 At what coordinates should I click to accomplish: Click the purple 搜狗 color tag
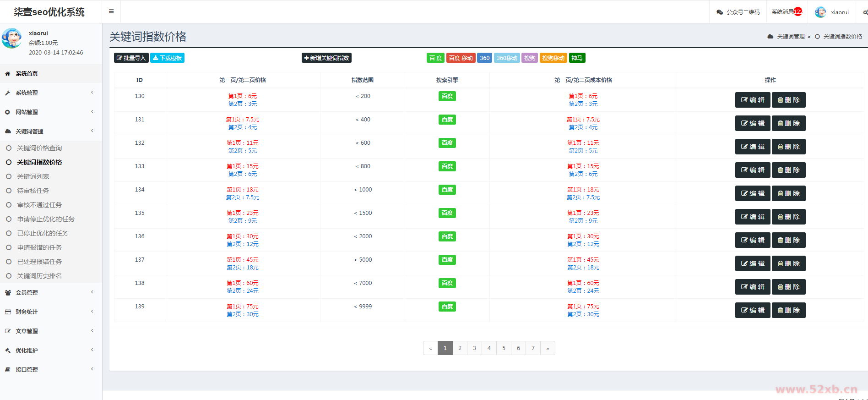point(530,58)
